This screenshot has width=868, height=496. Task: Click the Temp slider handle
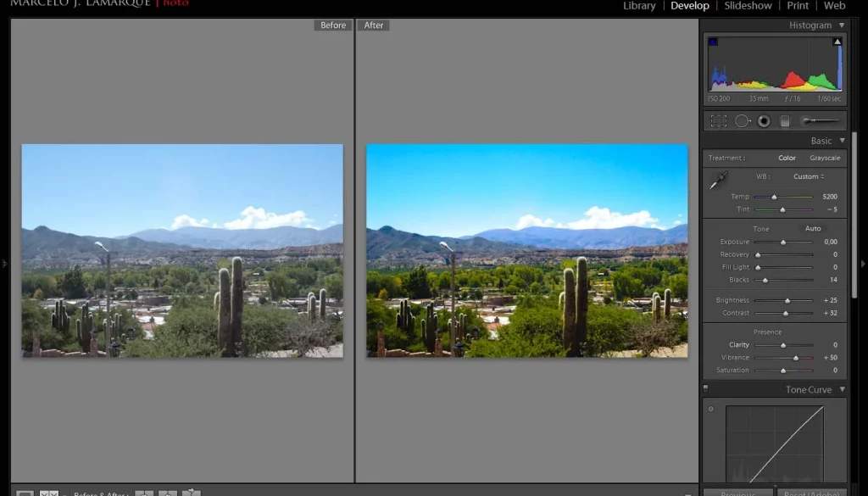[x=774, y=197]
